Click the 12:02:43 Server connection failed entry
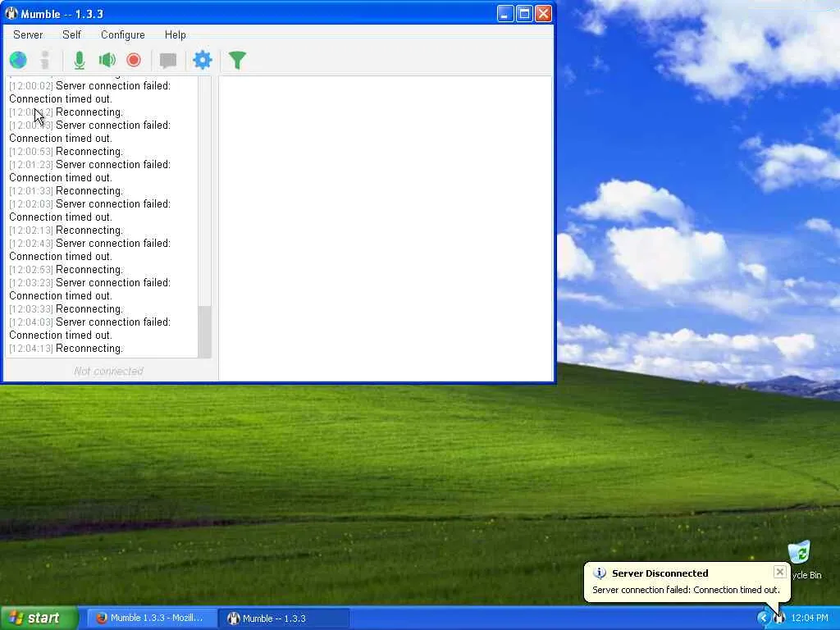The height and width of the screenshot is (630, 840). (90, 249)
